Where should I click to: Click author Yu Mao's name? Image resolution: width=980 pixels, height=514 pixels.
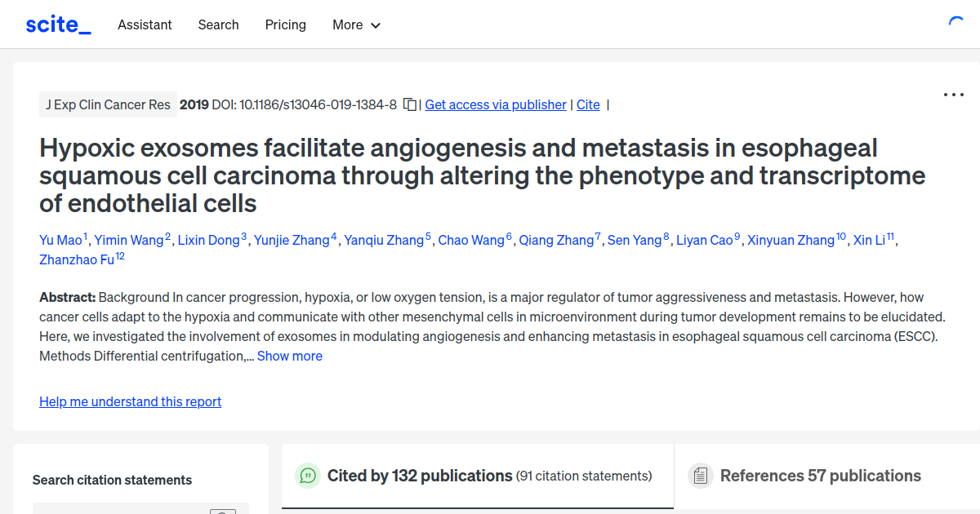59,240
